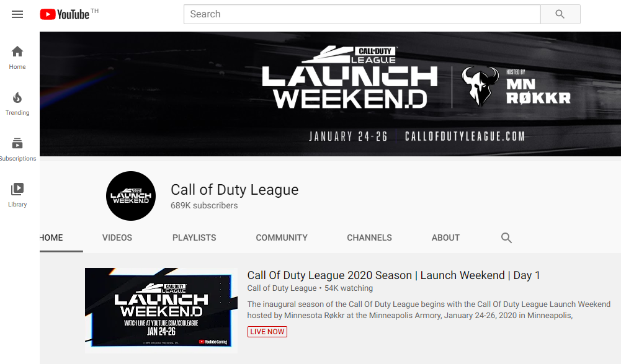Click the search magnifier button

(x=560, y=14)
